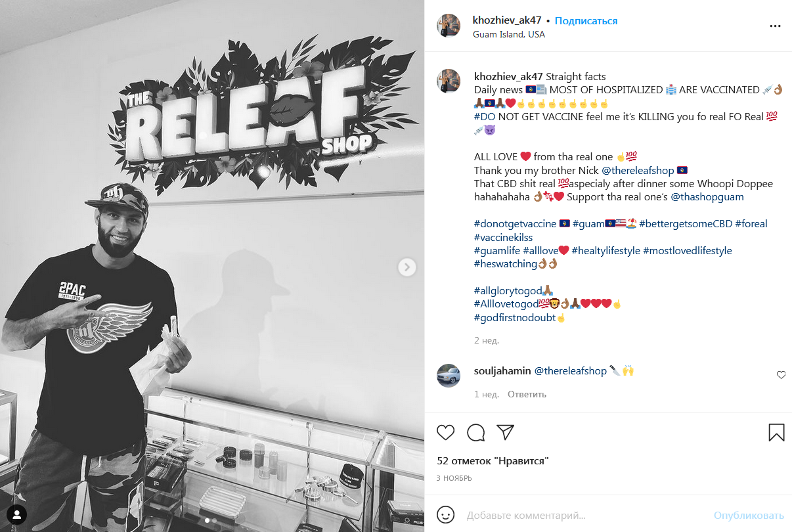Share post via paper plane icon
The image size is (792, 532).
click(x=505, y=432)
